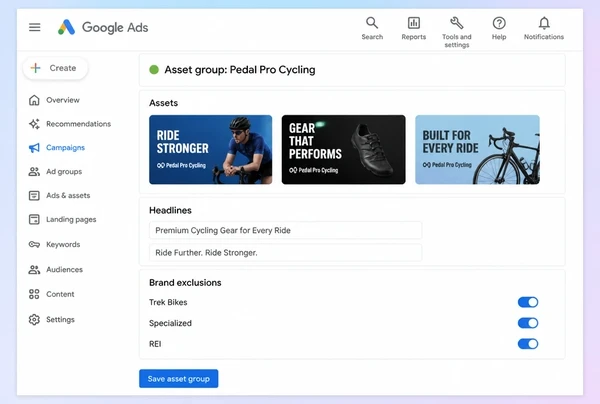Click the Assets section heading

click(x=163, y=103)
